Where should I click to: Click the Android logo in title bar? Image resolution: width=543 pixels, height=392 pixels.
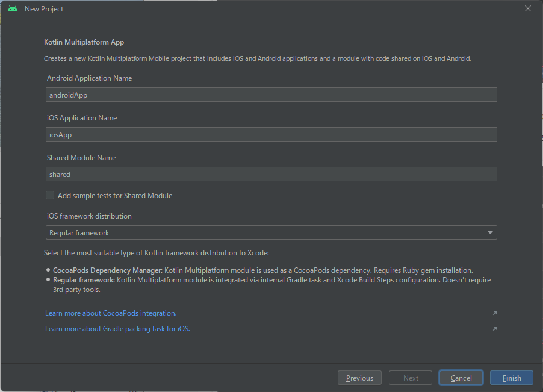13,8
